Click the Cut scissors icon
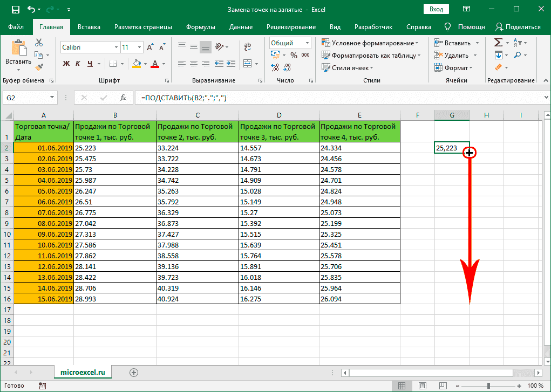This screenshot has height=392, width=551. coord(39,43)
